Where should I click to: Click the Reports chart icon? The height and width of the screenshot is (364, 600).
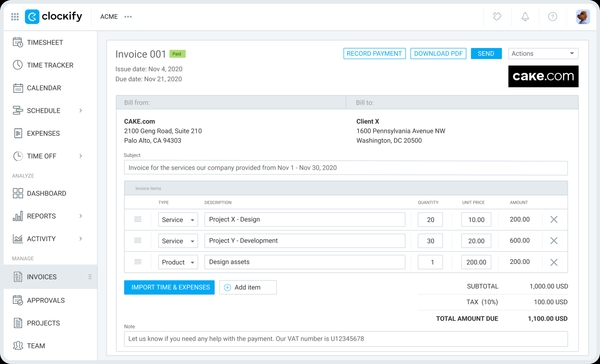pos(18,216)
